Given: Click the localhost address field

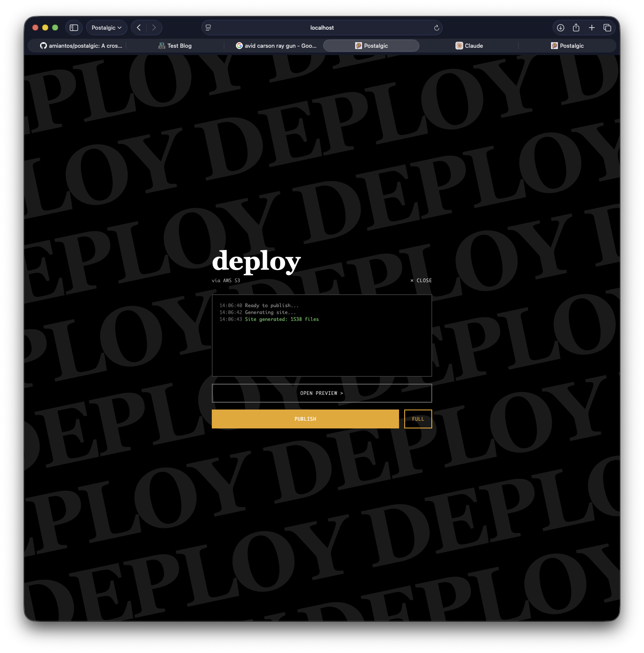Looking at the screenshot, I should [322, 28].
